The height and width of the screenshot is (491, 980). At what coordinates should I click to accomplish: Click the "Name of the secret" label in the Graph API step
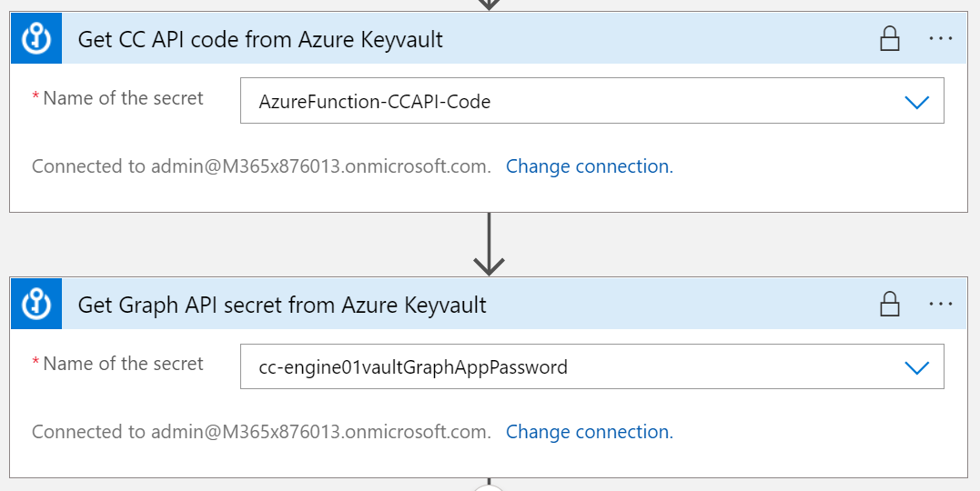pos(123,364)
